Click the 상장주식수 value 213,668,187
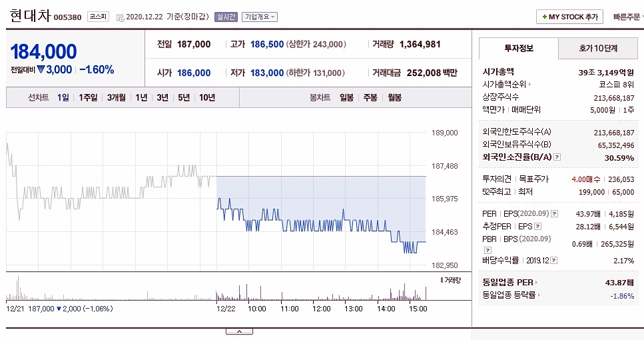The width and height of the screenshot is (644, 340). (614, 98)
